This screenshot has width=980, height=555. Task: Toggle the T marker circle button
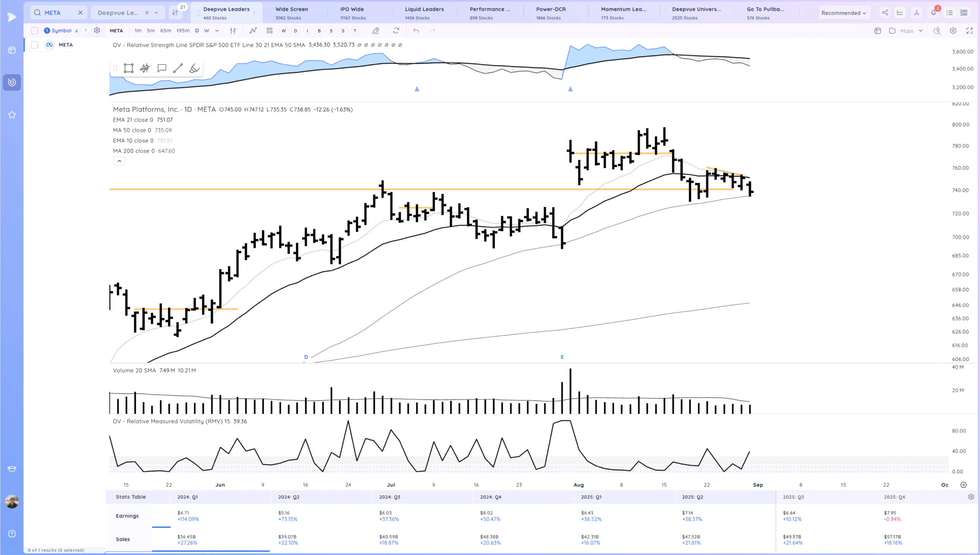pyautogui.click(x=355, y=31)
